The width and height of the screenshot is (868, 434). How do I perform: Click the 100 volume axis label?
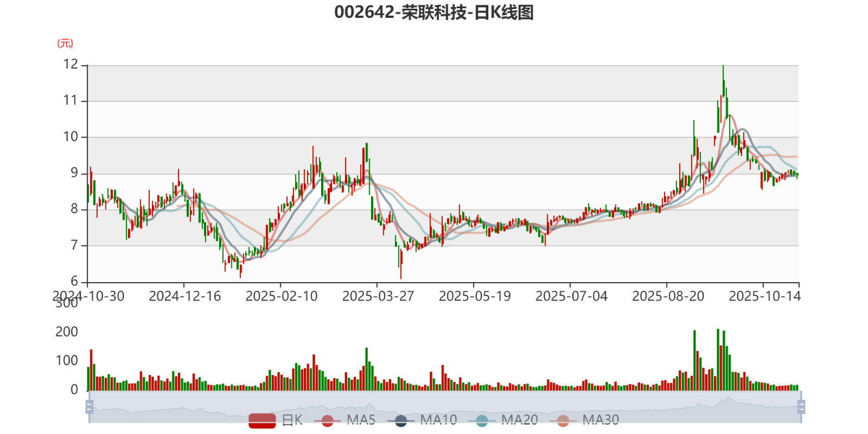[67, 361]
